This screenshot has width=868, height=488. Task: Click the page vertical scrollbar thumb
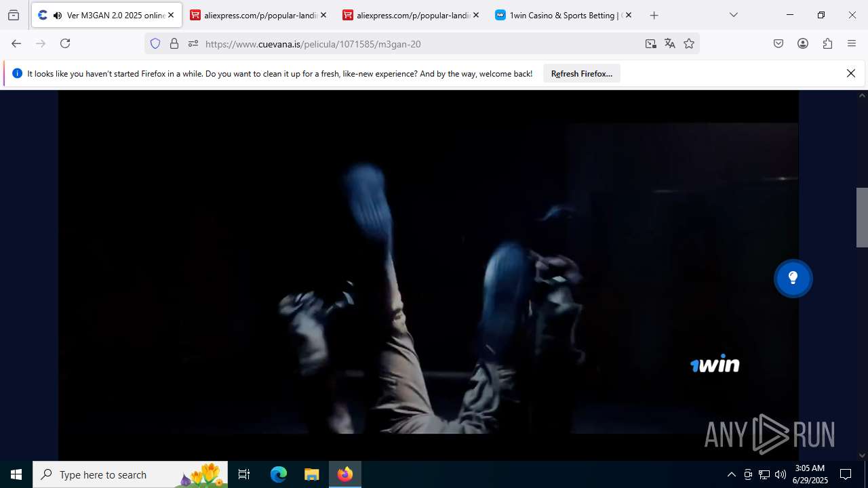click(x=862, y=218)
